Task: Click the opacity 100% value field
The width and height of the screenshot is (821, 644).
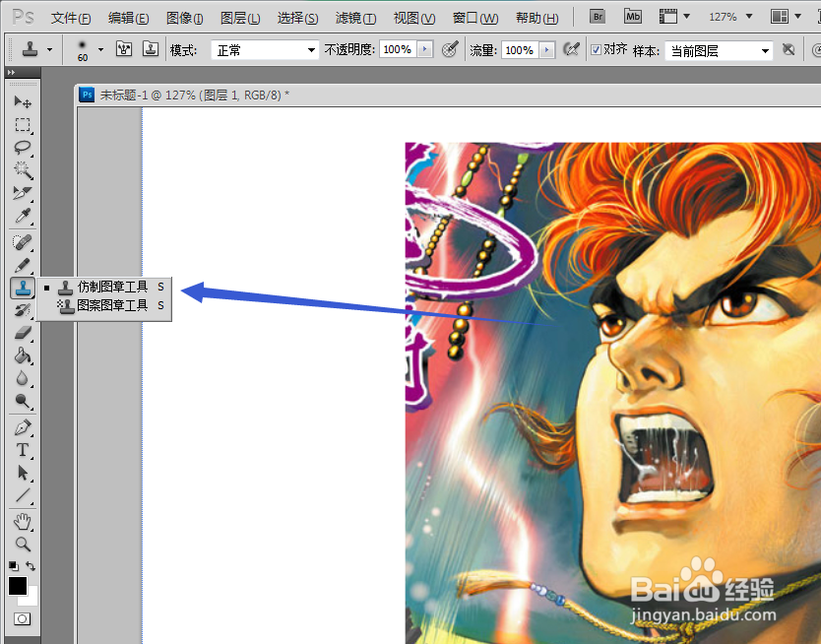Action: click(x=398, y=50)
